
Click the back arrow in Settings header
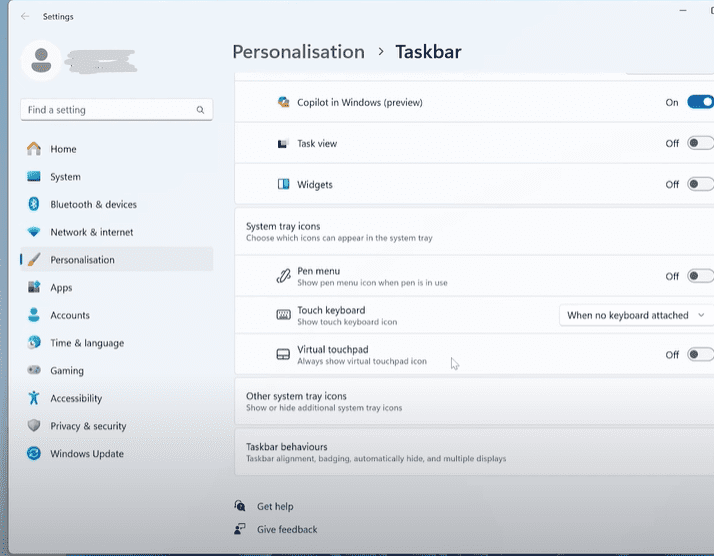tap(24, 16)
